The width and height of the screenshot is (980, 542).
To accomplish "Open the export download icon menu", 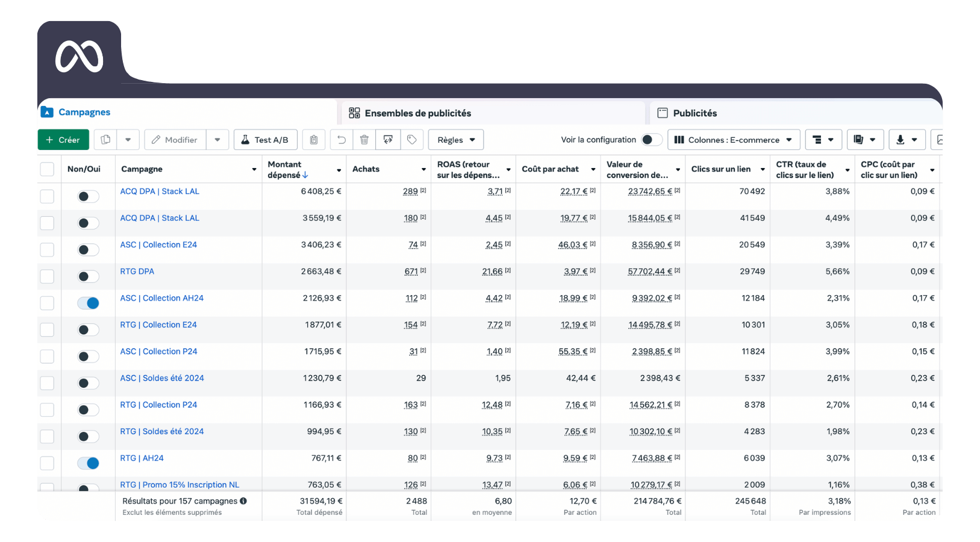I will (907, 140).
